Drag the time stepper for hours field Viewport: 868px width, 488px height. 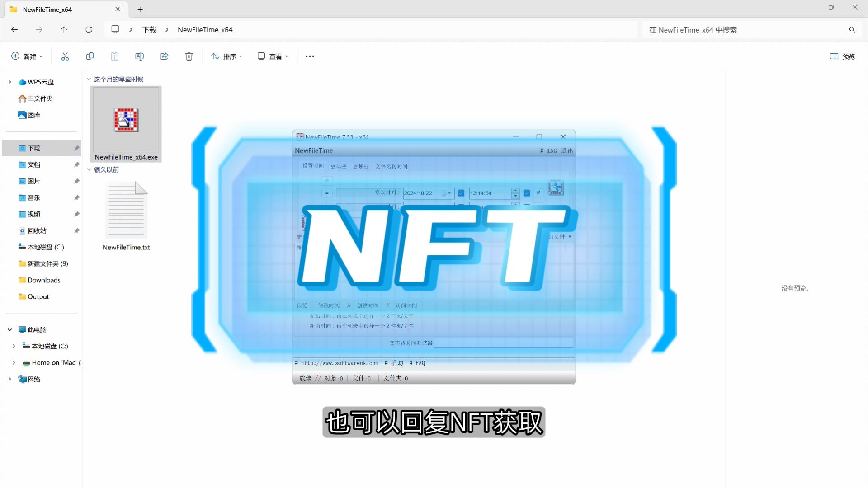[514, 192]
